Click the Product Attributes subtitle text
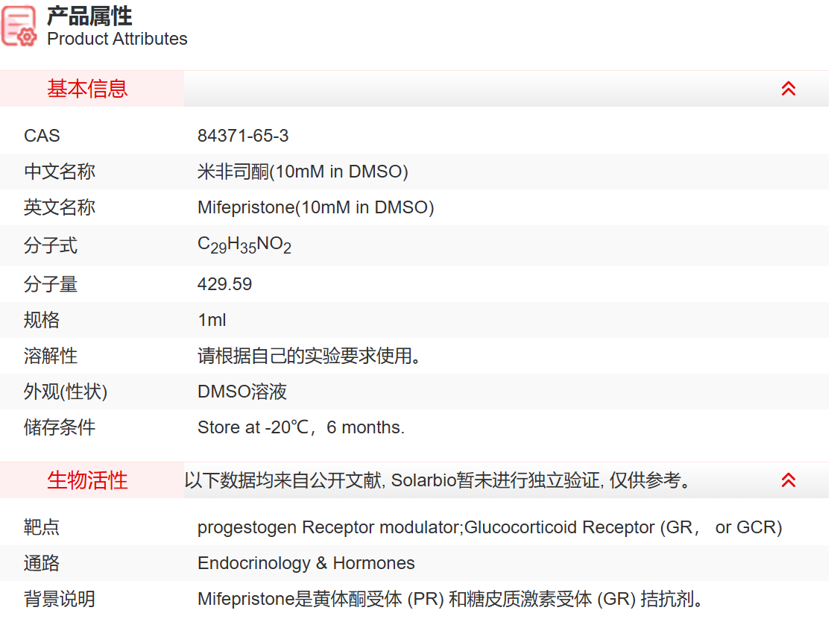This screenshot has width=840, height=625. (117, 39)
